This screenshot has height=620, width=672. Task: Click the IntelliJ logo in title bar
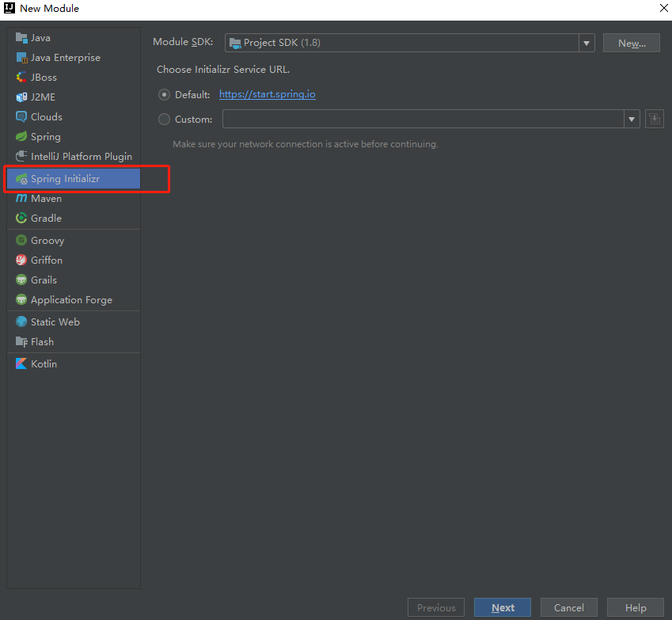9,8
